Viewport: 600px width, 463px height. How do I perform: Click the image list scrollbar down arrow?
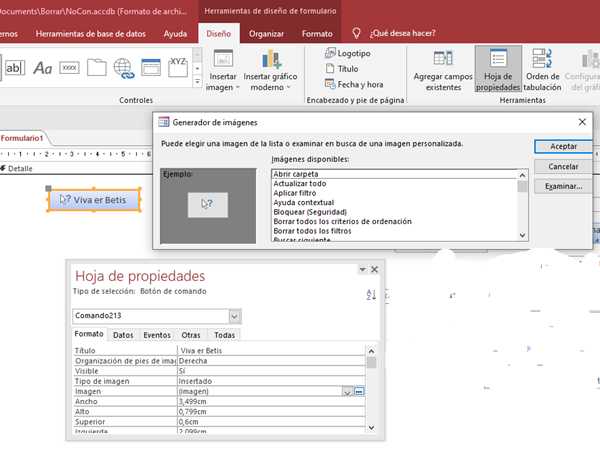(x=522, y=233)
